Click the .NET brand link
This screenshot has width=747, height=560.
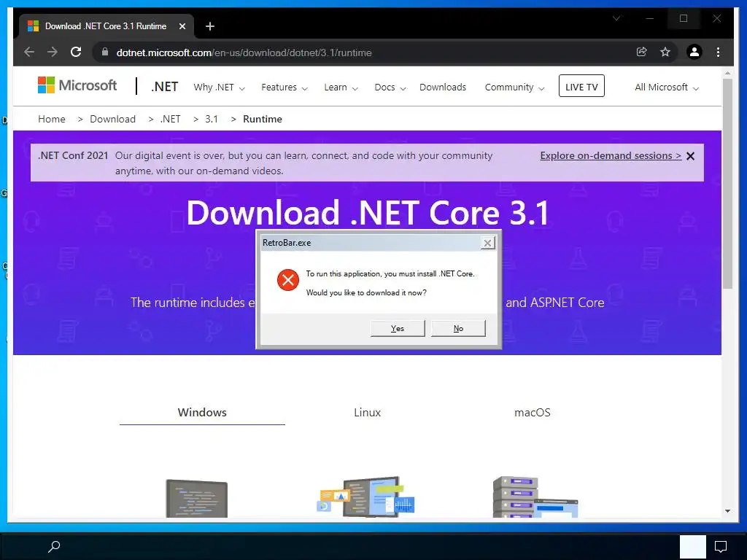pos(164,87)
